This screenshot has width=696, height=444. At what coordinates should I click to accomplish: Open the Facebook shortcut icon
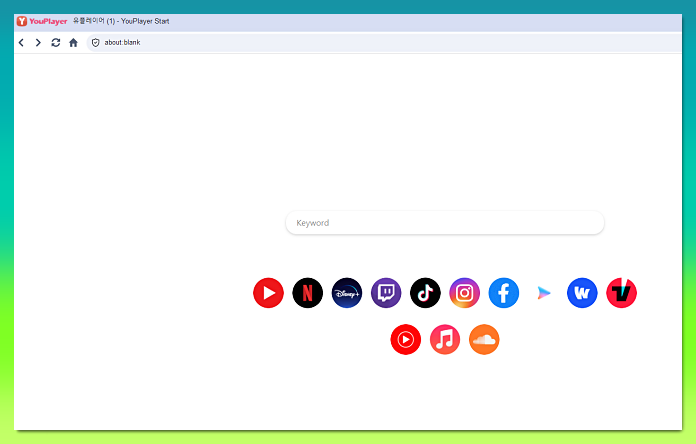504,293
